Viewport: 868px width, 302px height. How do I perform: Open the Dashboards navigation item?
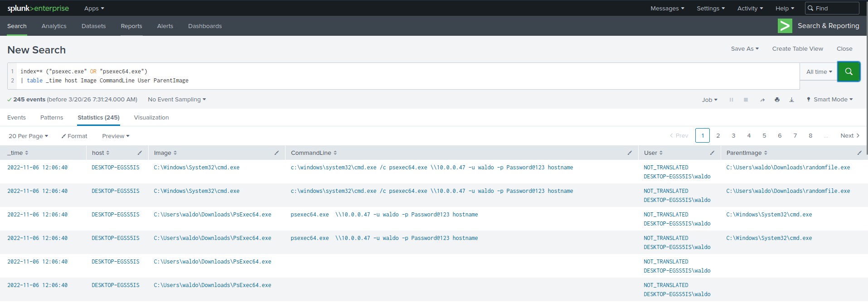205,26
